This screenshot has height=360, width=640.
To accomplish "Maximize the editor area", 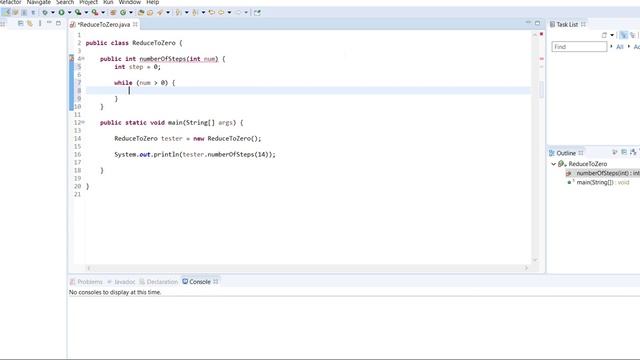I will (x=538, y=23).
